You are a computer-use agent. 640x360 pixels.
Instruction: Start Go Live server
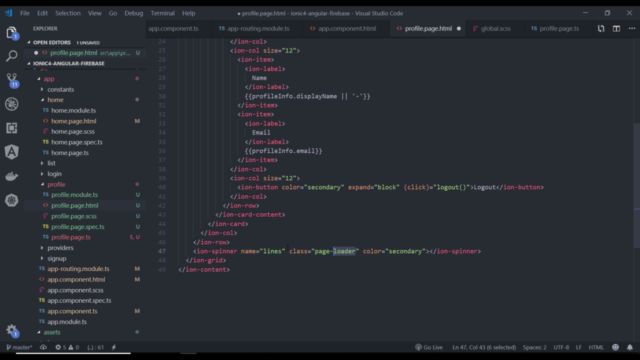tap(429, 347)
